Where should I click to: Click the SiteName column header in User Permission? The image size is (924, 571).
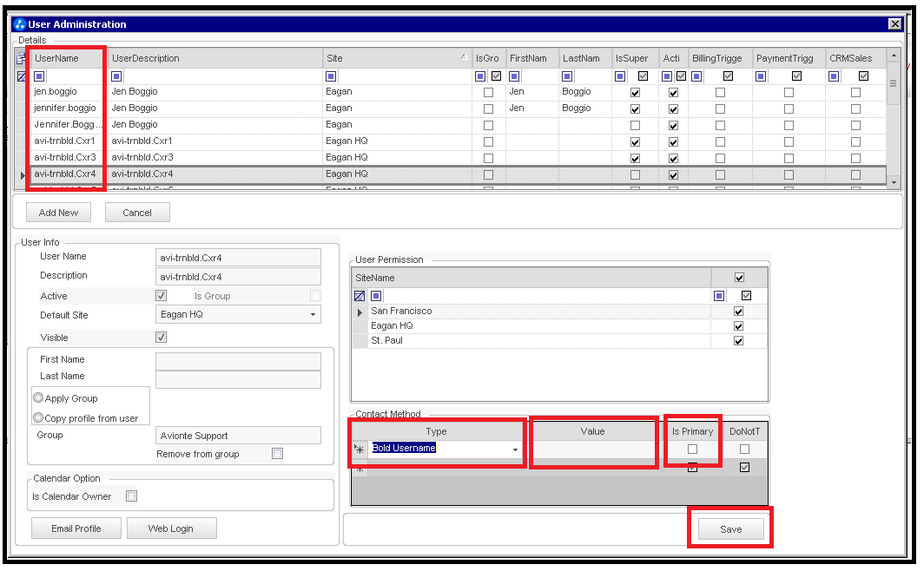point(531,278)
